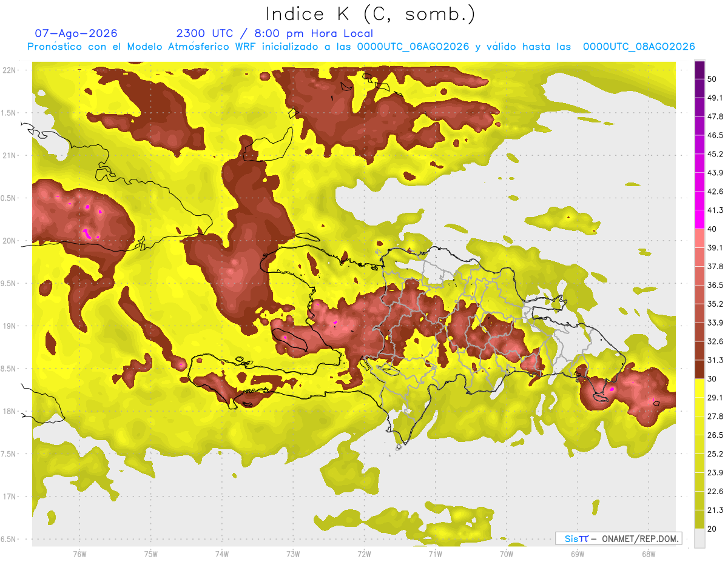The width and height of the screenshot is (728, 562).
Task: Click the colorbar value "37.8"
Action: pyautogui.click(x=715, y=266)
